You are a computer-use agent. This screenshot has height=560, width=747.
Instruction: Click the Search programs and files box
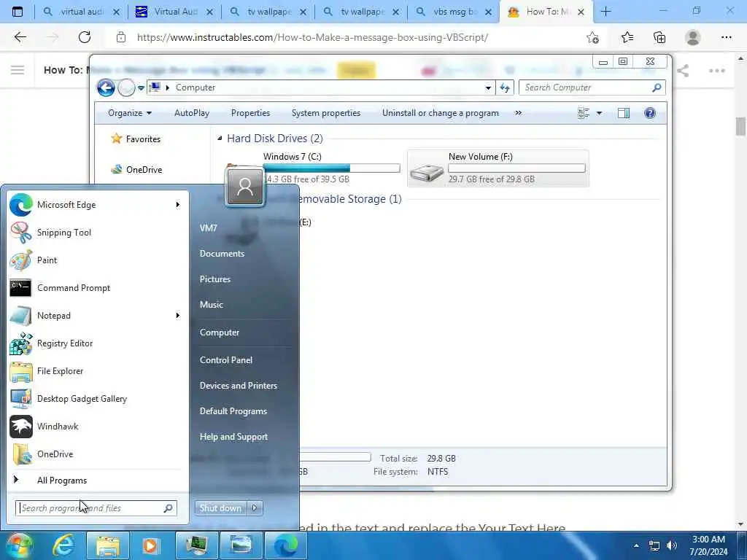click(96, 508)
